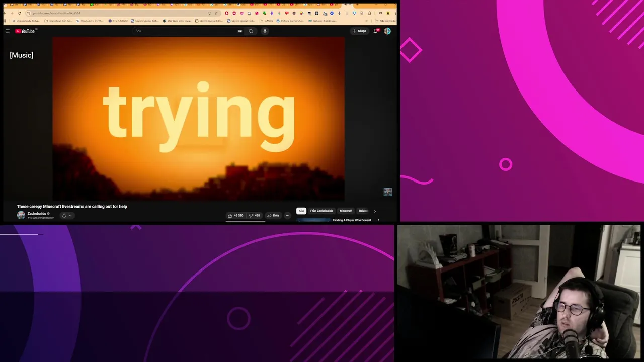Like the video with 45 520 likes

235,215
